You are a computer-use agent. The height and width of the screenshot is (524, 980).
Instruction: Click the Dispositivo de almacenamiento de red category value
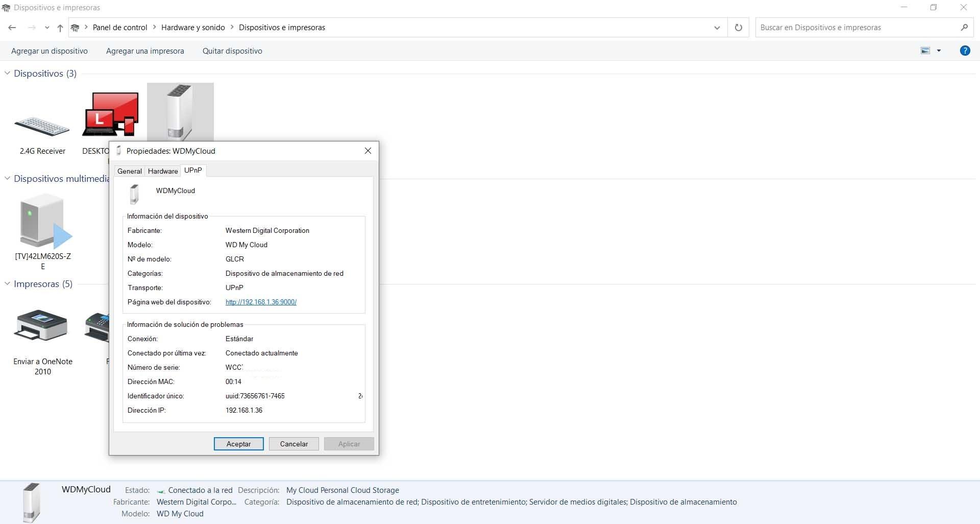pyautogui.click(x=284, y=273)
